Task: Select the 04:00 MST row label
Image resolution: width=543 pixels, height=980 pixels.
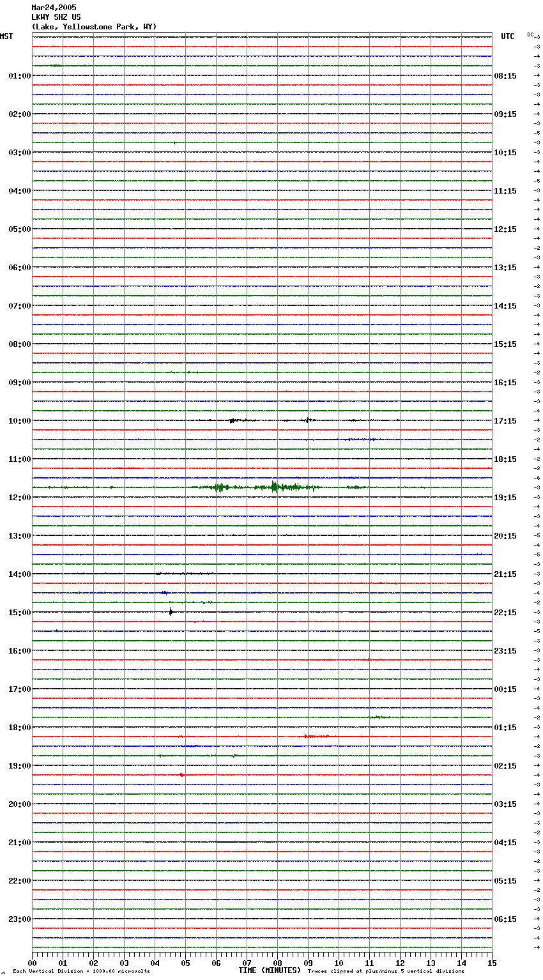Action: (20, 191)
